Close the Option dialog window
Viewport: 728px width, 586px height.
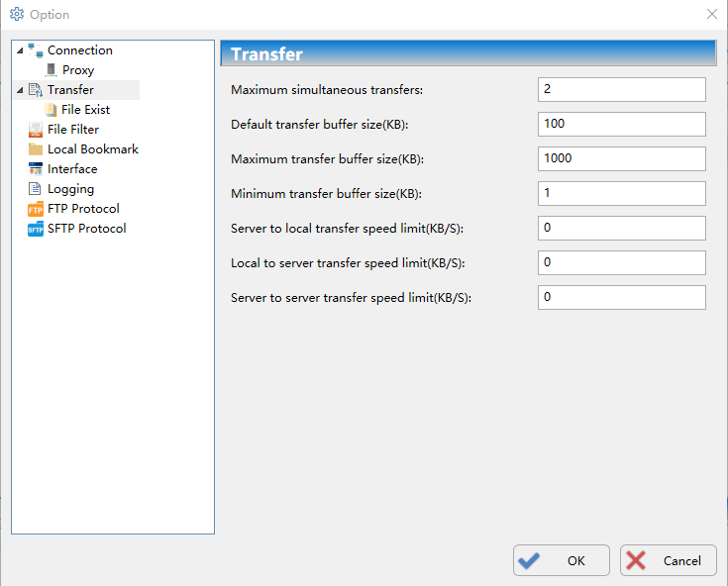[711, 15]
